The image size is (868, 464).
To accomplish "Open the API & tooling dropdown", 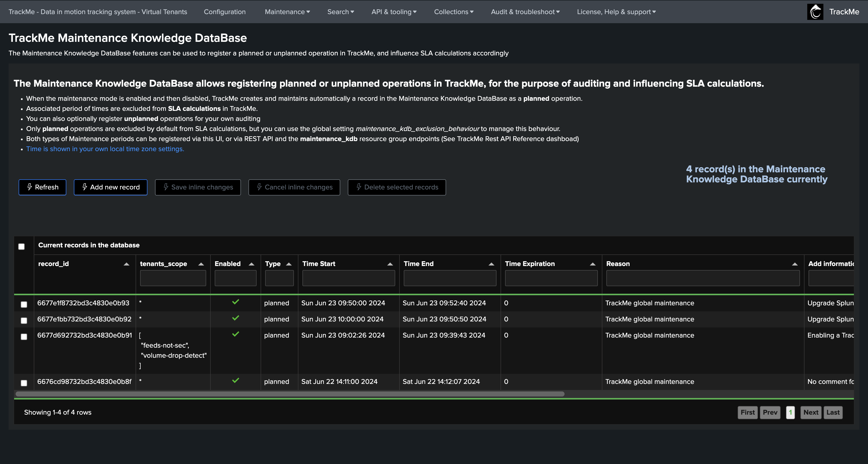I will click(x=394, y=12).
